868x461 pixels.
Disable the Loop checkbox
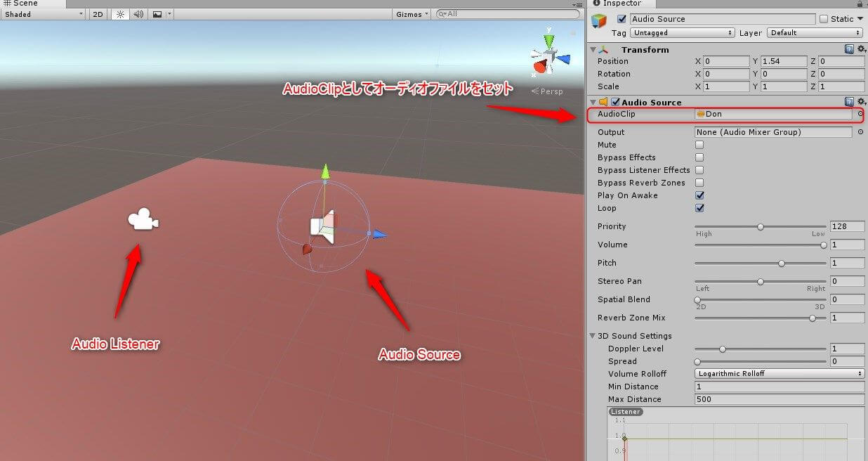699,208
